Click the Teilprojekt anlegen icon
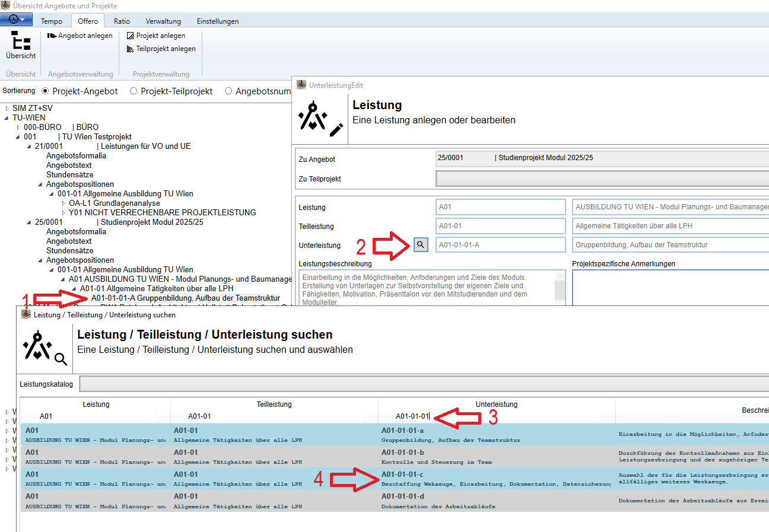Viewport: 769px width, 532px height. pos(130,49)
